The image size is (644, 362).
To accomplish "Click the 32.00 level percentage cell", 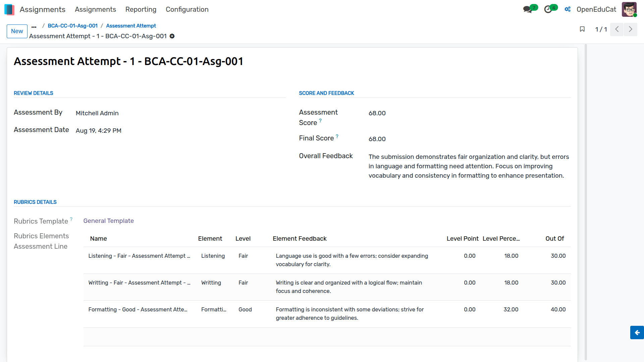I will (511, 310).
